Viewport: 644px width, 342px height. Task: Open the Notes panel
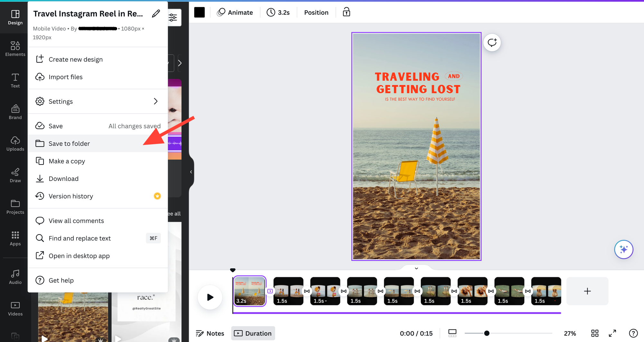[x=210, y=333]
